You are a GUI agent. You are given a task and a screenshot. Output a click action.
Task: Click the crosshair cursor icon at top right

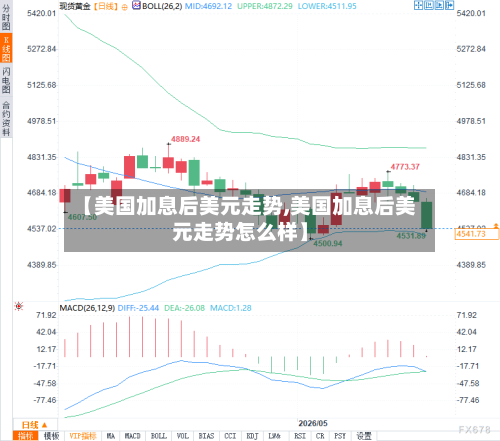[418, 5]
